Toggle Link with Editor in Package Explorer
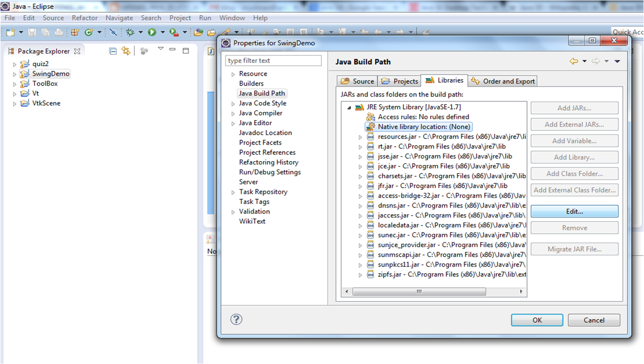Viewport: 644px width, 364px height. (126, 51)
